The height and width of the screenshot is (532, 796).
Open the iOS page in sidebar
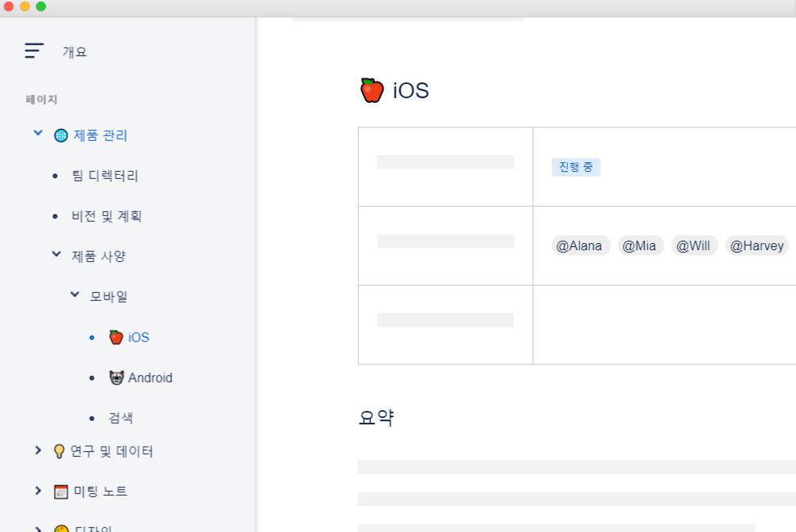click(139, 337)
